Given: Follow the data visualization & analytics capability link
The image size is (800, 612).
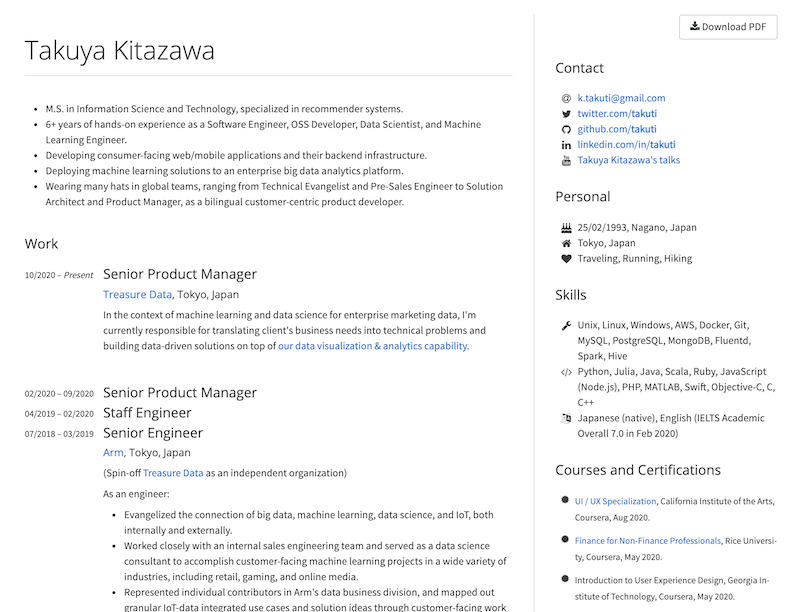Looking at the screenshot, I should 372,346.
